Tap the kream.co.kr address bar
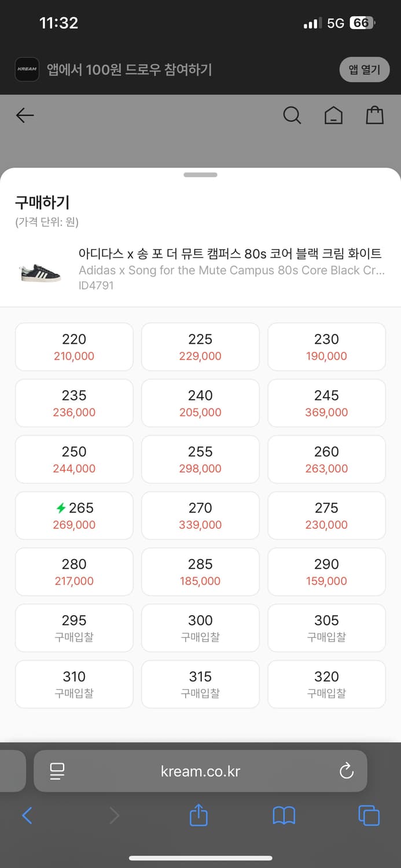 200,771
